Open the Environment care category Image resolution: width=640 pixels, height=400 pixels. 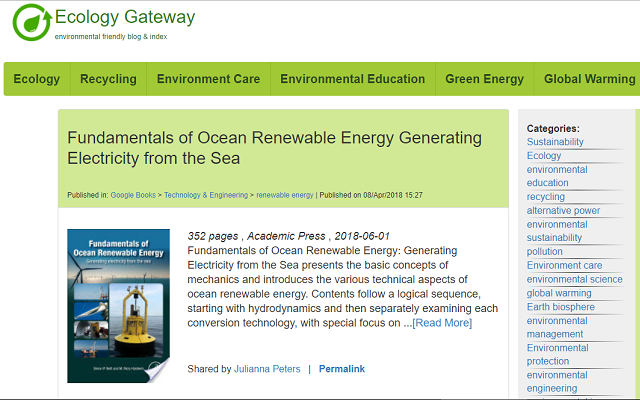coord(564,265)
